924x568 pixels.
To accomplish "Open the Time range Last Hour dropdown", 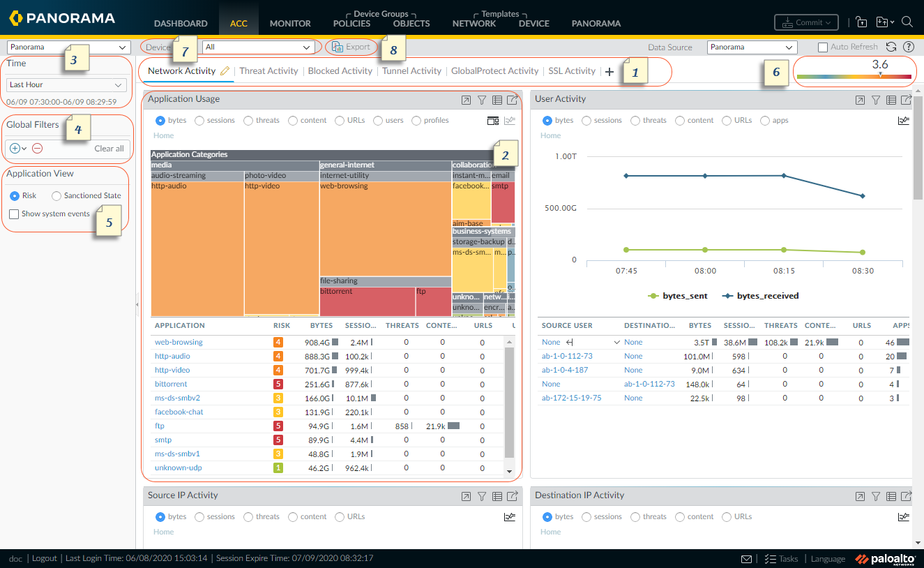I will (66, 84).
